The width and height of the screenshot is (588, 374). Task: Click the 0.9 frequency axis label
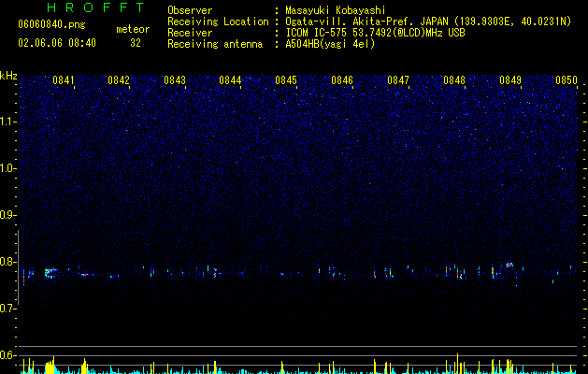point(8,215)
